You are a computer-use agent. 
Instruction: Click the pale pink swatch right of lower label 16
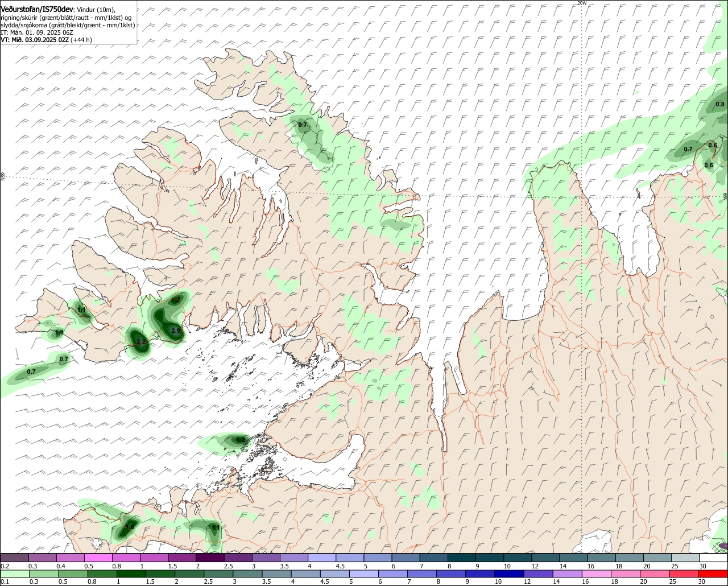click(x=597, y=574)
